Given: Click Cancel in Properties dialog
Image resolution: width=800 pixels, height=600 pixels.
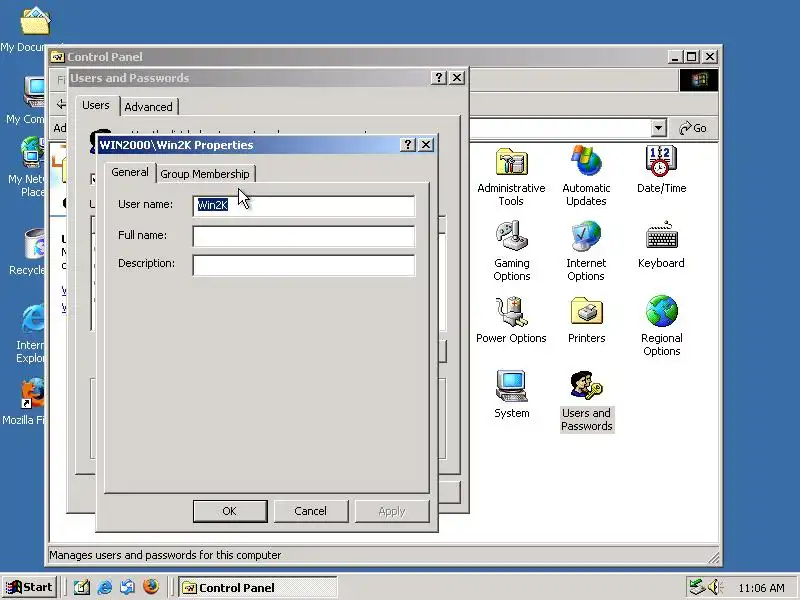Looking at the screenshot, I should (311, 511).
